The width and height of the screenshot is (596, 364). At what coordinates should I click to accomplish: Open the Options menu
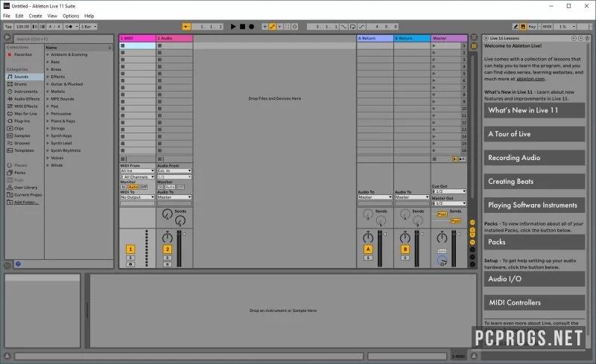(71, 16)
